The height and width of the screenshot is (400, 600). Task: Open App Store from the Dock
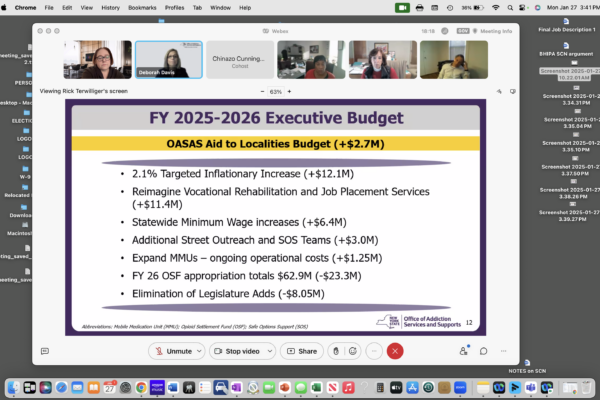tap(412, 388)
